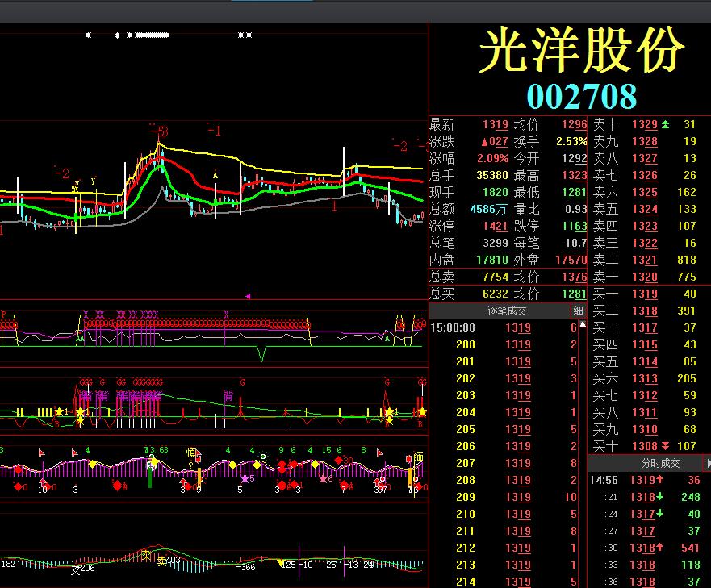Click the green down-arrow on the :21 trade row

tap(660, 496)
